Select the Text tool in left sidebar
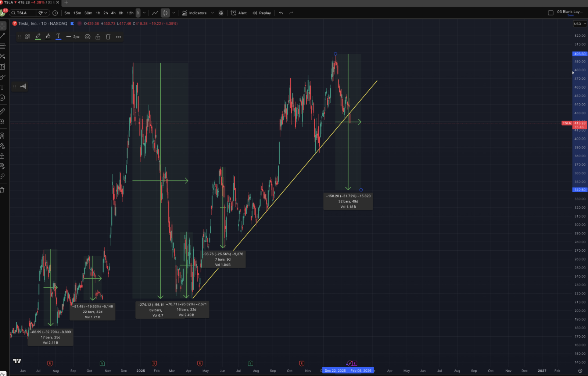The width and height of the screenshot is (588, 376). 3,87
